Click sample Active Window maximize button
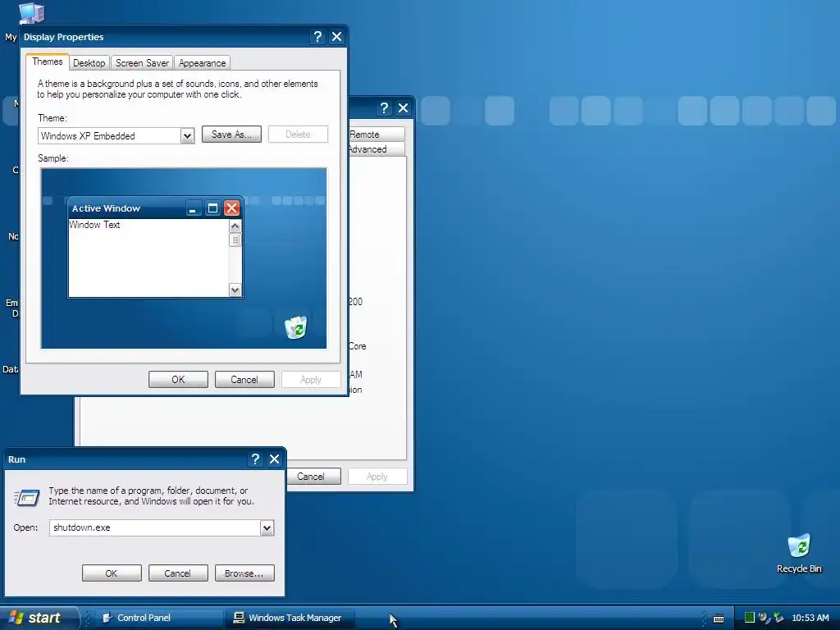Viewport: 840px width, 630px height. 212,208
